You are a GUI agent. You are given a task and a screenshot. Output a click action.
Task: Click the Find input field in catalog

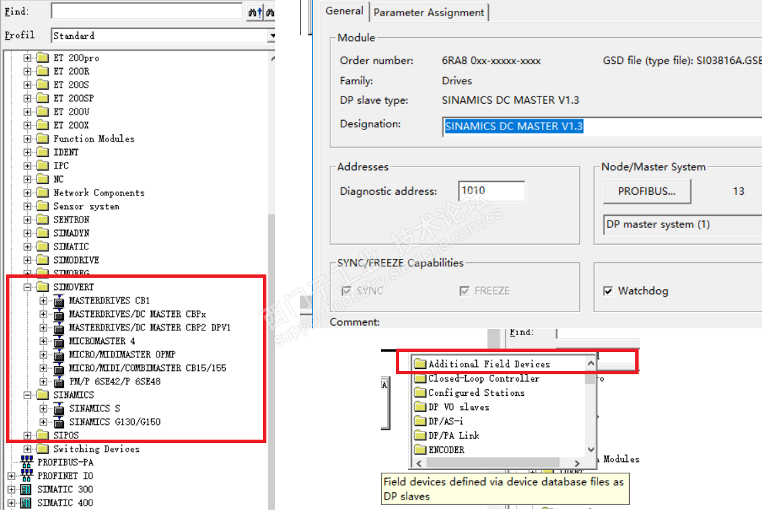[x=147, y=11]
